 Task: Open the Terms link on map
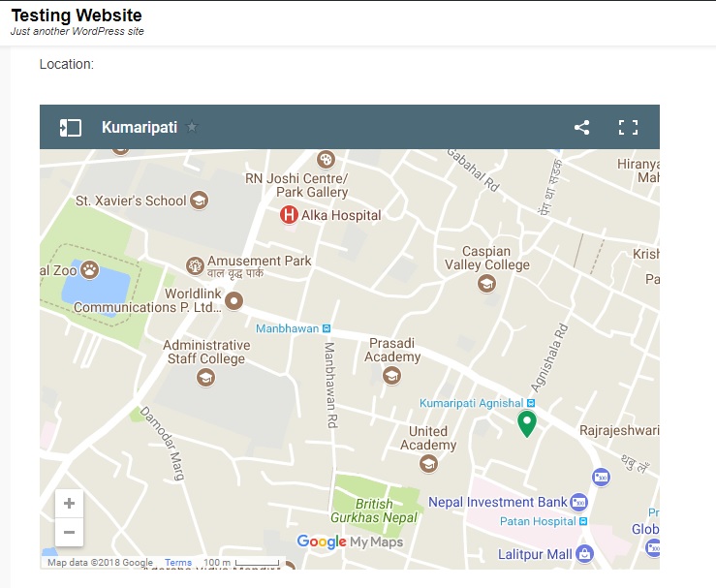click(178, 563)
